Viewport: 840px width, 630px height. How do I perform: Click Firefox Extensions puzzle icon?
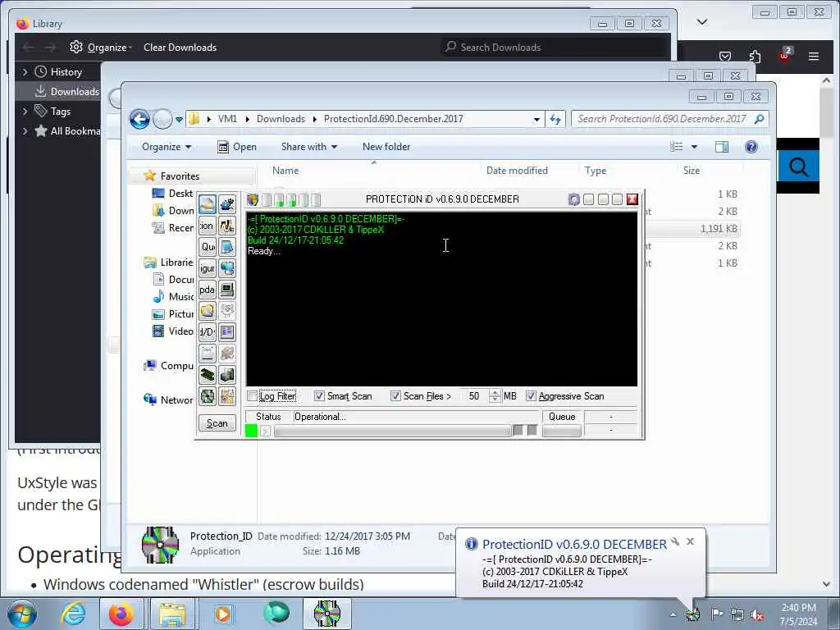click(x=755, y=57)
